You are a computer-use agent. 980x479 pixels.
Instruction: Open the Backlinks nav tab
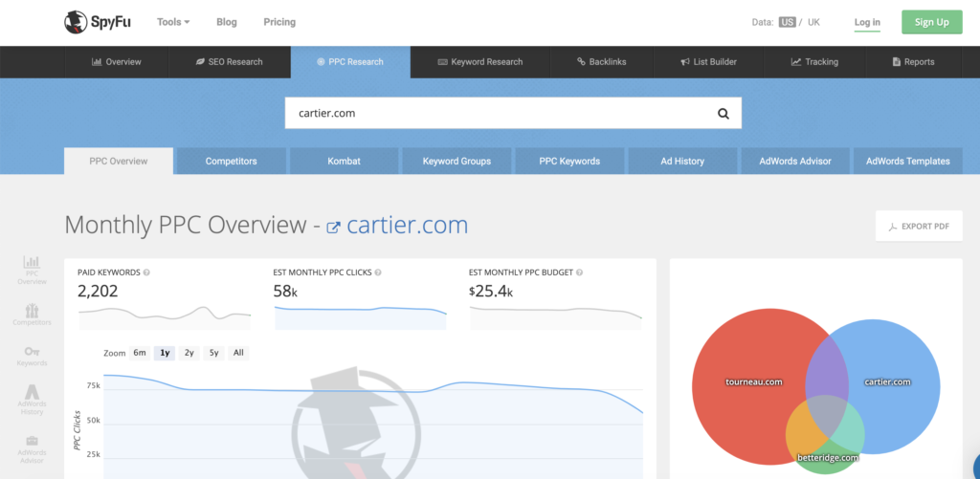(601, 62)
